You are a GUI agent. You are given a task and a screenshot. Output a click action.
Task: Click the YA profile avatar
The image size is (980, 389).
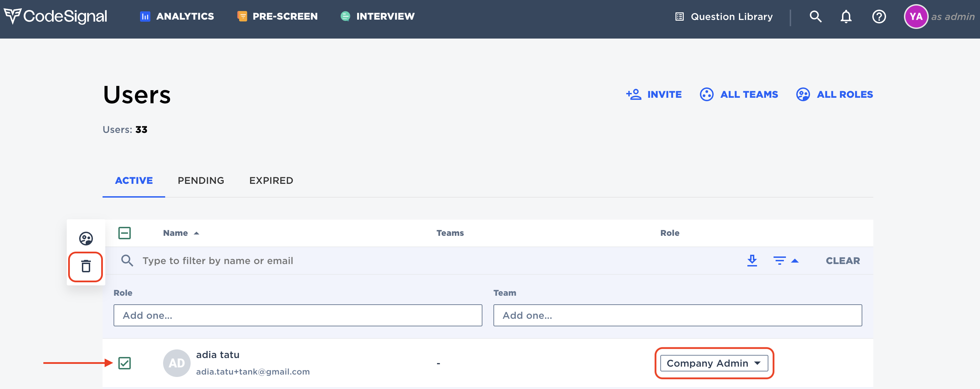coord(916,17)
